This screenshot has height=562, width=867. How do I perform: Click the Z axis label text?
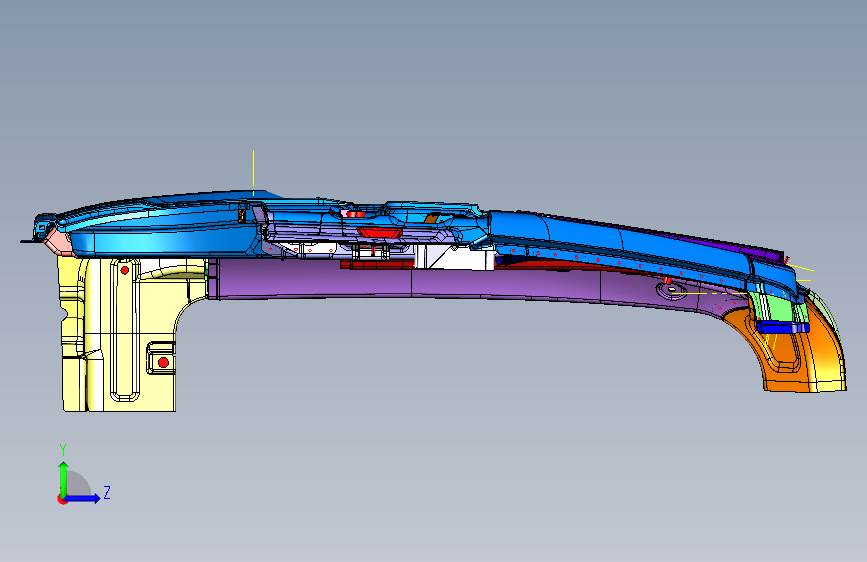[x=107, y=492]
